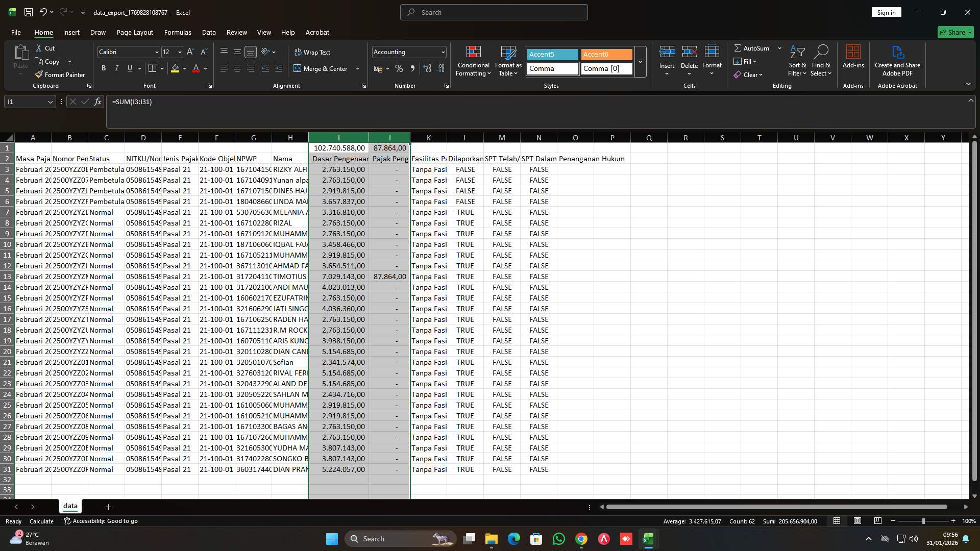Open Conditional Formatting options
Image resolution: width=980 pixels, height=551 pixels.
tap(473, 61)
